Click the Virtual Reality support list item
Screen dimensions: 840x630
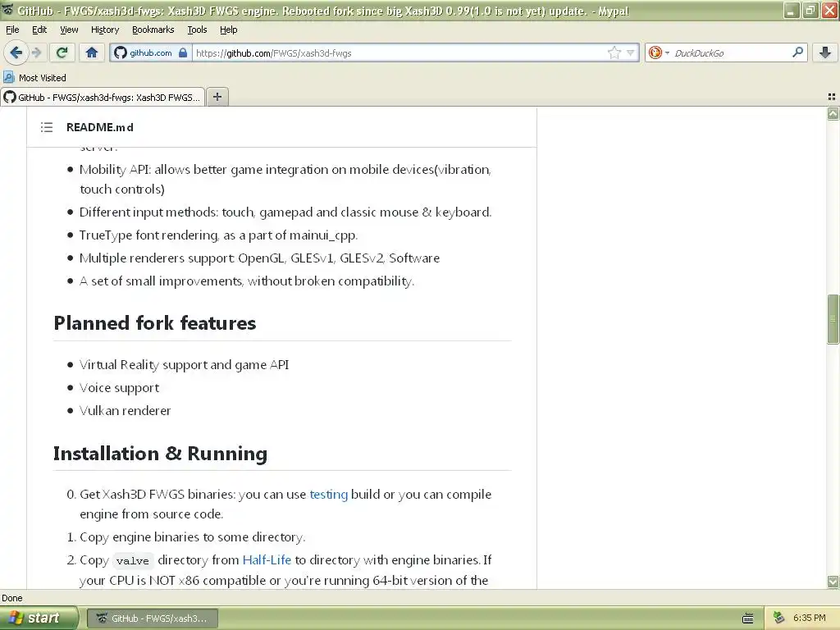coord(185,365)
